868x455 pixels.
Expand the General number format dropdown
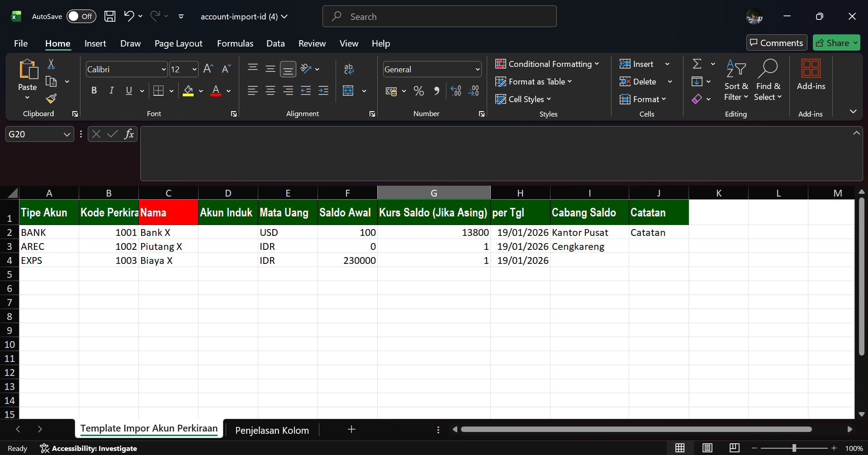pyautogui.click(x=477, y=70)
